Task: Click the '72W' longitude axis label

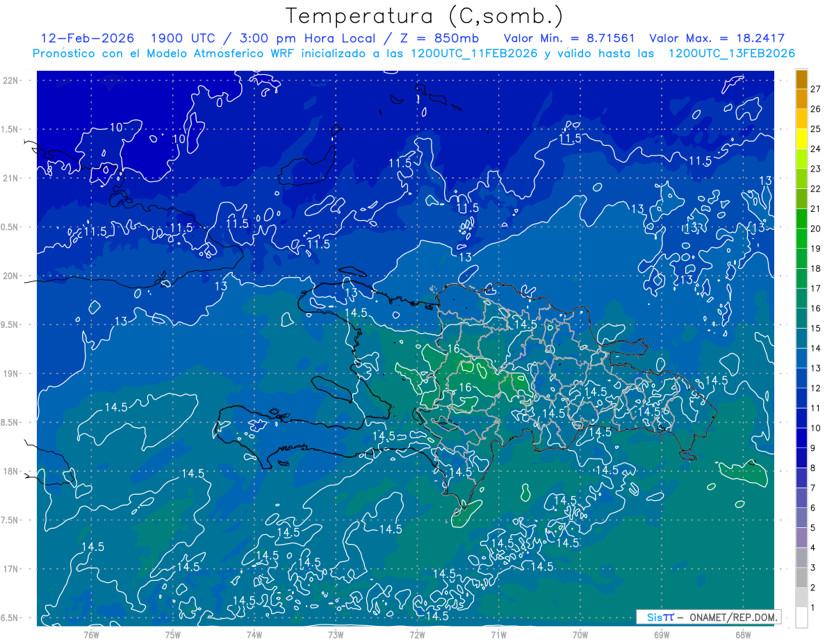Action: point(417,635)
